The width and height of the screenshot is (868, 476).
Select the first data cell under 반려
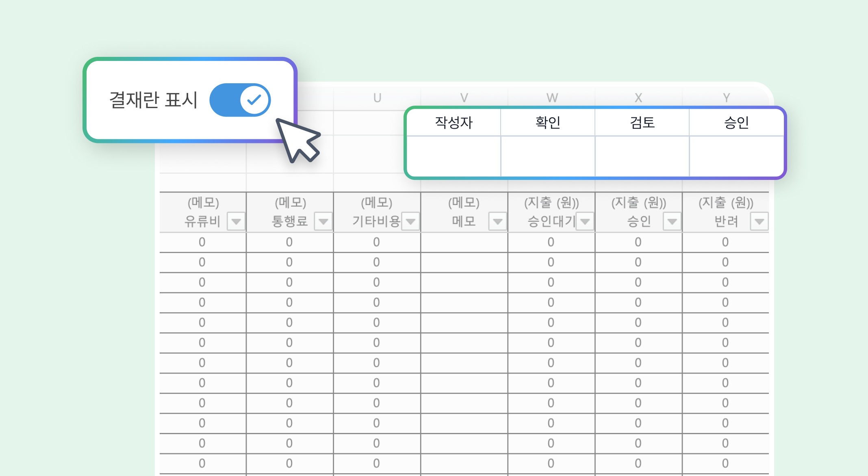click(726, 242)
